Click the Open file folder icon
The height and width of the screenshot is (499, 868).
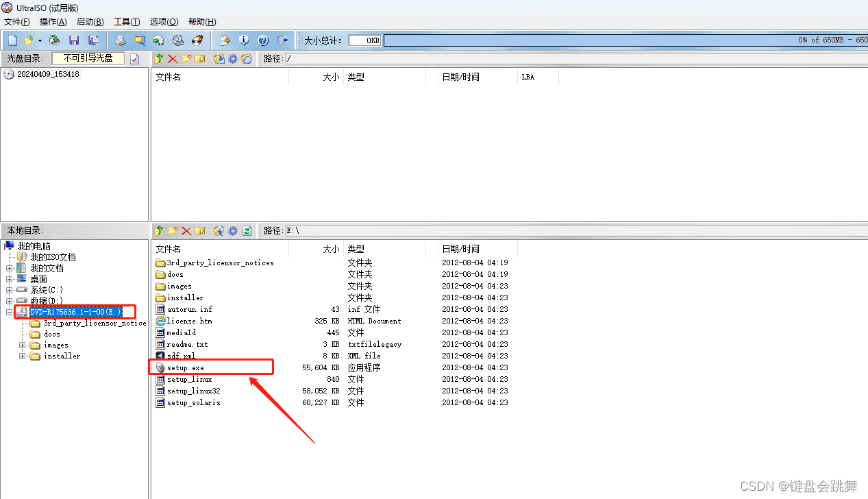29,40
